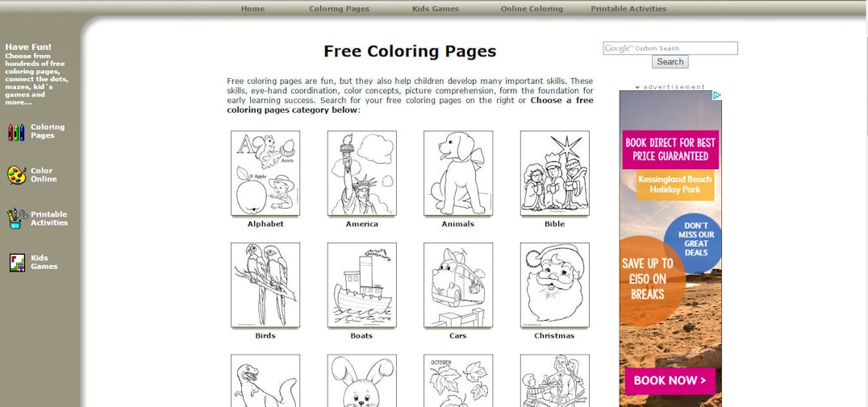Open the Christmas Santa thumbnail
The image size is (868, 407).
[x=555, y=284]
